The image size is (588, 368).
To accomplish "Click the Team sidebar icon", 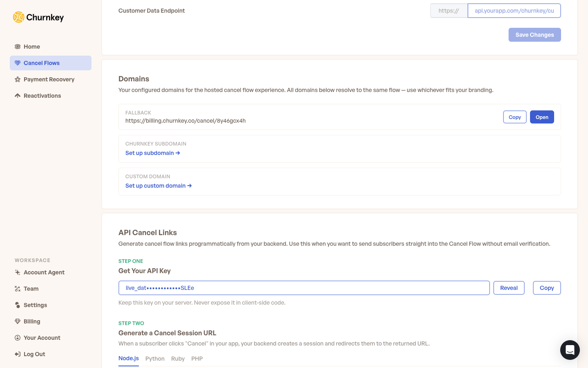I will click(18, 289).
